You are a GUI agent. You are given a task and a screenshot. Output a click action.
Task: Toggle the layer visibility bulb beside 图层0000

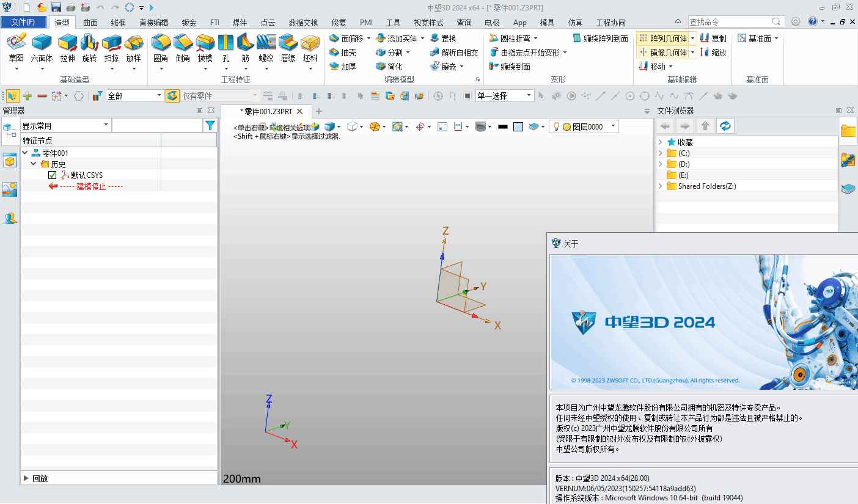[x=555, y=126]
